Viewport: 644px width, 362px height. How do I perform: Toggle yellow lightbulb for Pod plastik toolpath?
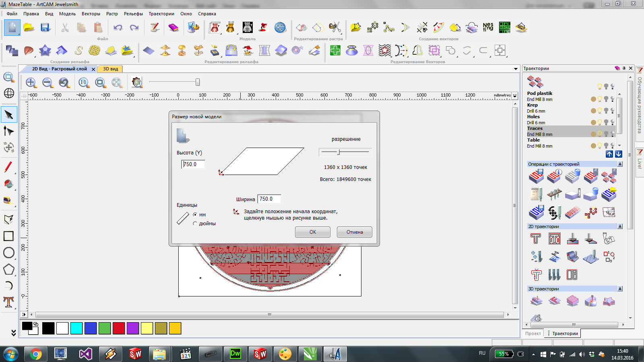tap(600, 99)
